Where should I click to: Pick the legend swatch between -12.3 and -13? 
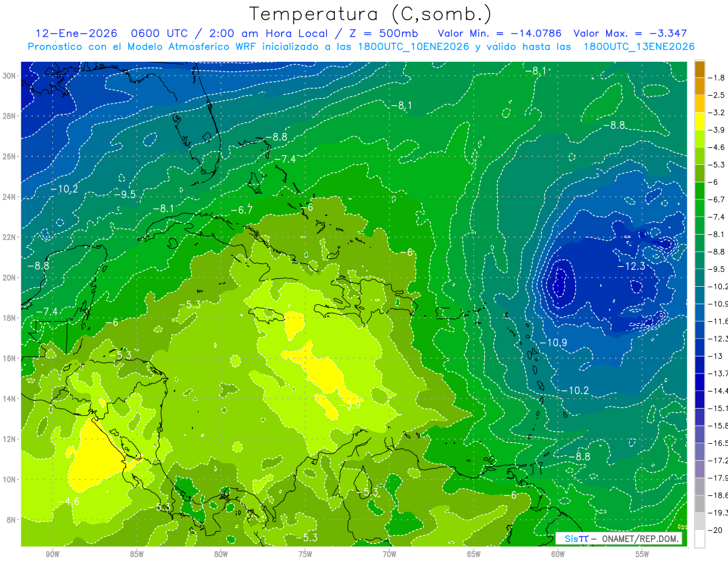(x=699, y=347)
